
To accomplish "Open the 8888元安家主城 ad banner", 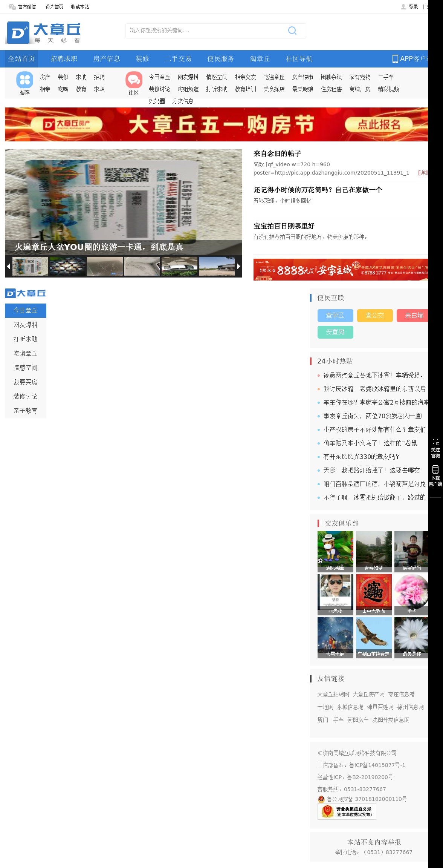I will (341, 270).
